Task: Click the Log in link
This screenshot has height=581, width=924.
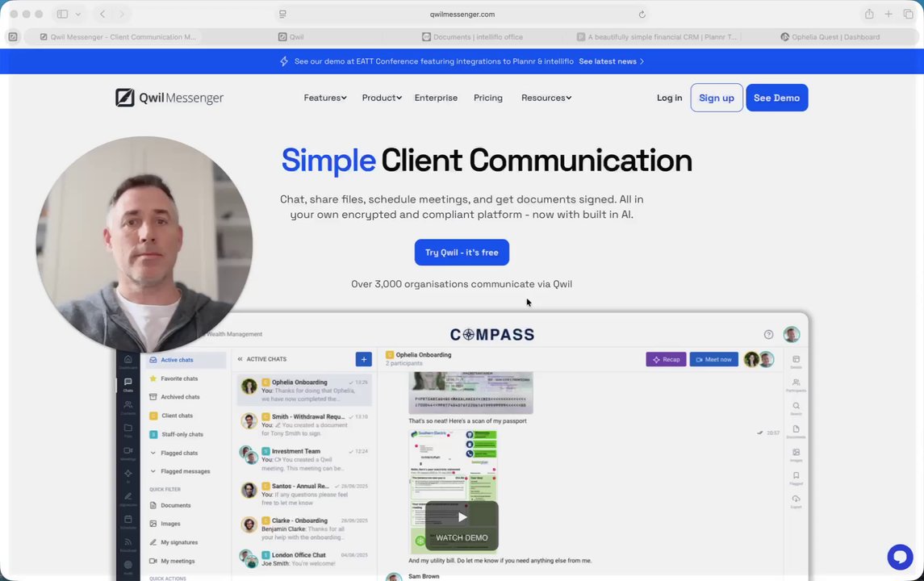Action: [670, 98]
